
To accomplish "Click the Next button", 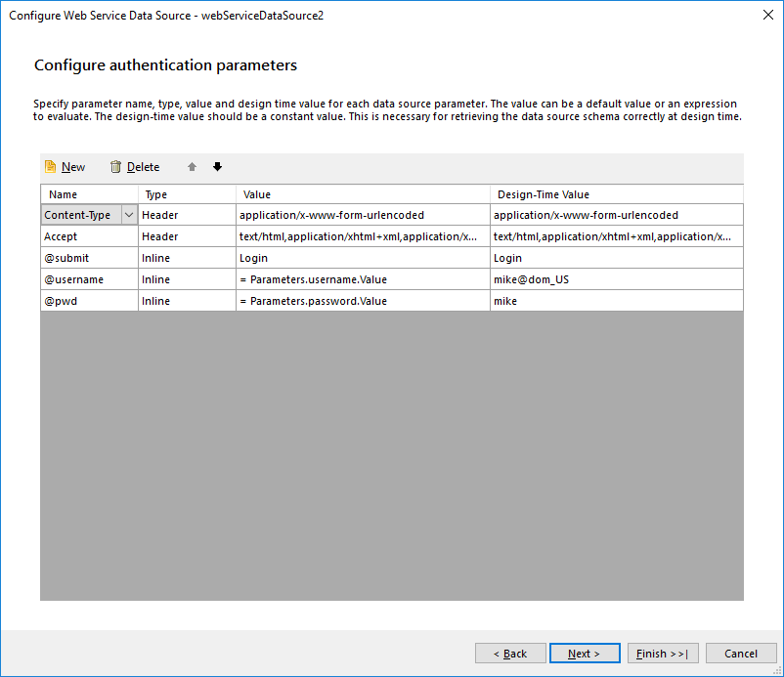I will click(584, 653).
